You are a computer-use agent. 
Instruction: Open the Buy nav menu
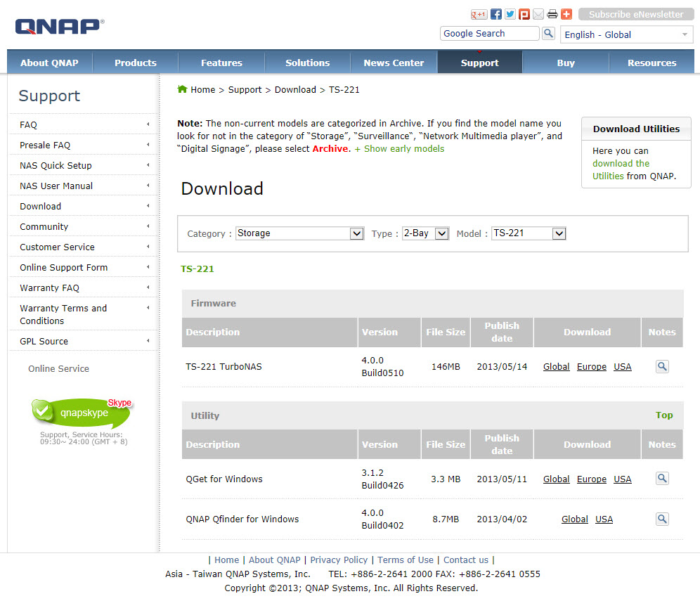[x=566, y=63]
